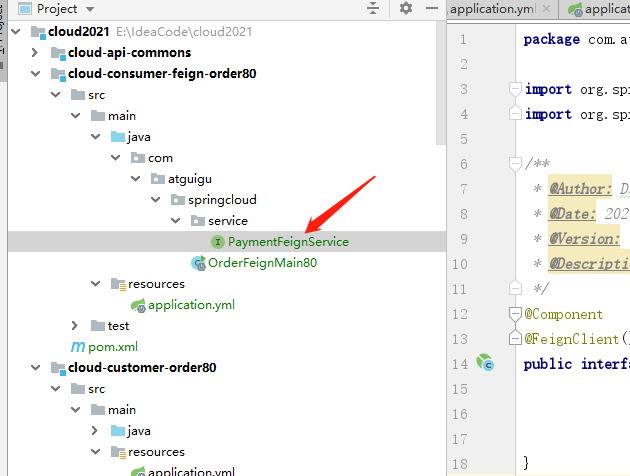Click the Spring bean gutter icon at line 14
630x476 pixels.
coord(485,362)
